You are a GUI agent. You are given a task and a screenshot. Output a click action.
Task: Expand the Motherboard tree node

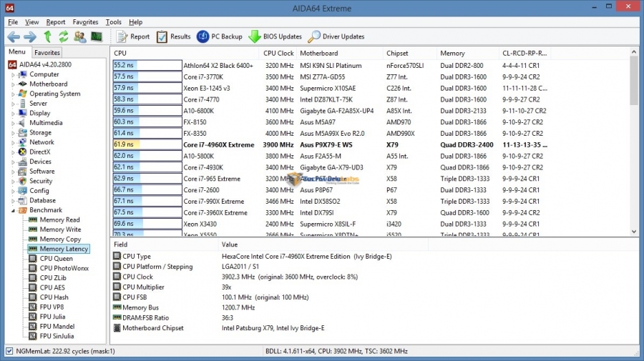[13, 84]
